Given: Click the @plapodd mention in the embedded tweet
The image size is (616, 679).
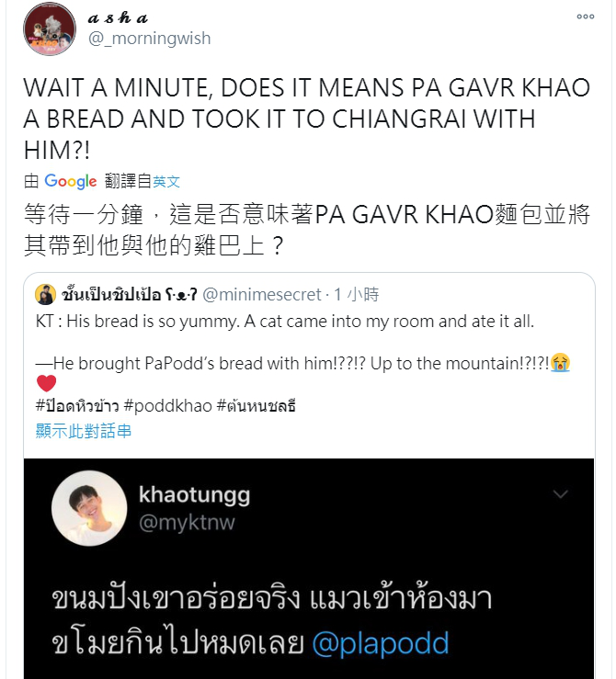Looking at the screenshot, I should click(381, 642).
